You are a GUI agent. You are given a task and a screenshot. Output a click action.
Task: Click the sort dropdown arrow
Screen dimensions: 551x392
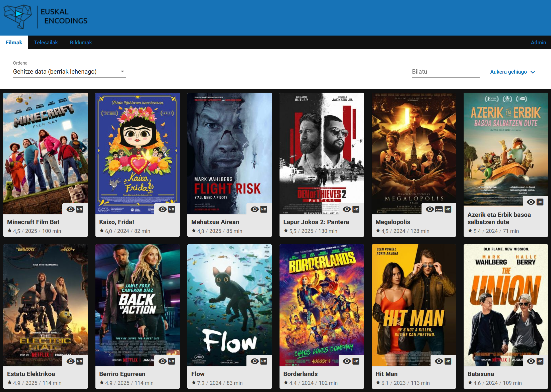(122, 72)
